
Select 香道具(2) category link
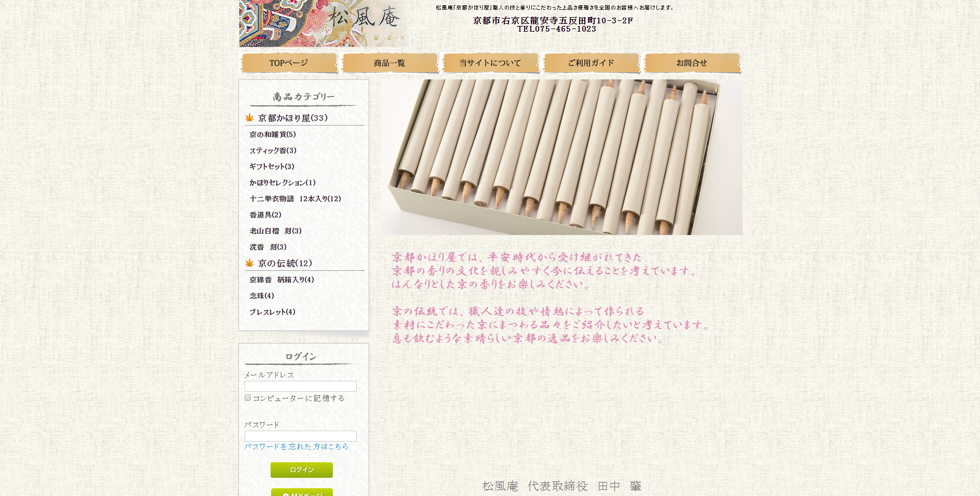click(265, 215)
